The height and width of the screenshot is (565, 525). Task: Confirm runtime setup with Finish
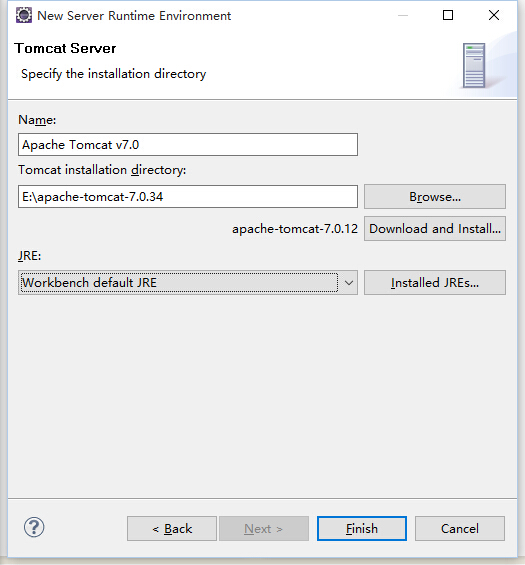(362, 529)
